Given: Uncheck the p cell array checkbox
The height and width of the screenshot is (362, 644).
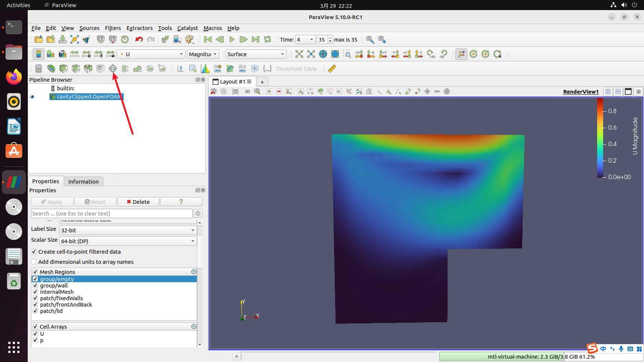Looking at the screenshot, I should pyautogui.click(x=35, y=340).
